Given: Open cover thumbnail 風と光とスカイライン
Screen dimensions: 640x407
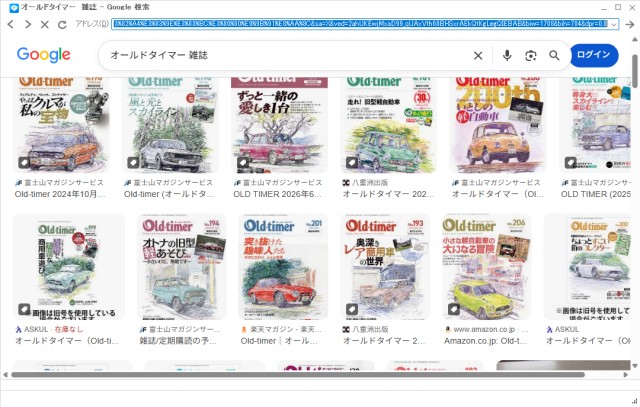Looking at the screenshot, I should (170, 125).
